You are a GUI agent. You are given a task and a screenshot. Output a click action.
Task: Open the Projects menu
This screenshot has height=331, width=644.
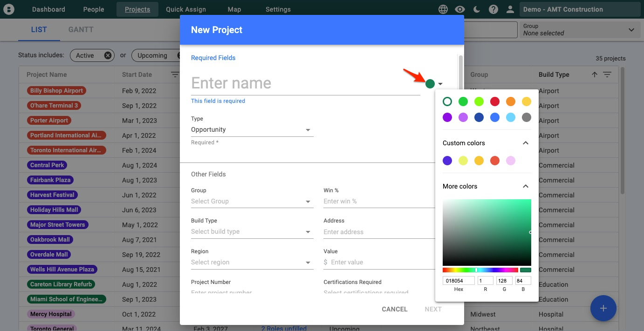click(137, 9)
